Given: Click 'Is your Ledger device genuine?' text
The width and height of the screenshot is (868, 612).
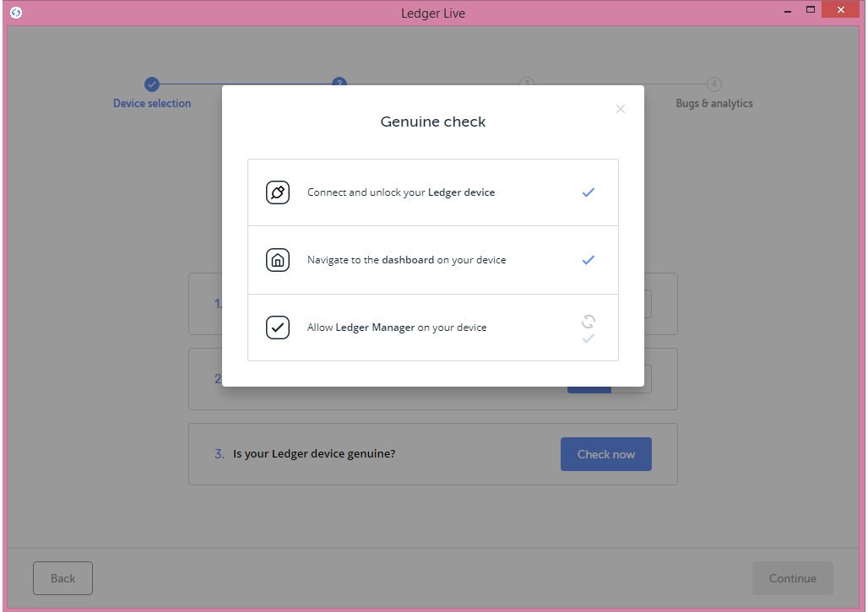Looking at the screenshot, I should click(x=314, y=454).
